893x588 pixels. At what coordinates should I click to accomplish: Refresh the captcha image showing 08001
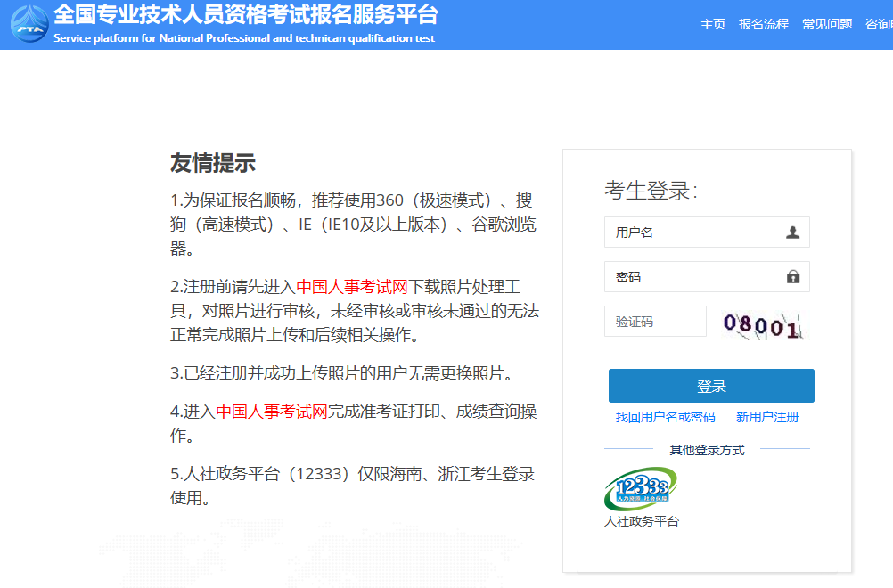click(762, 325)
